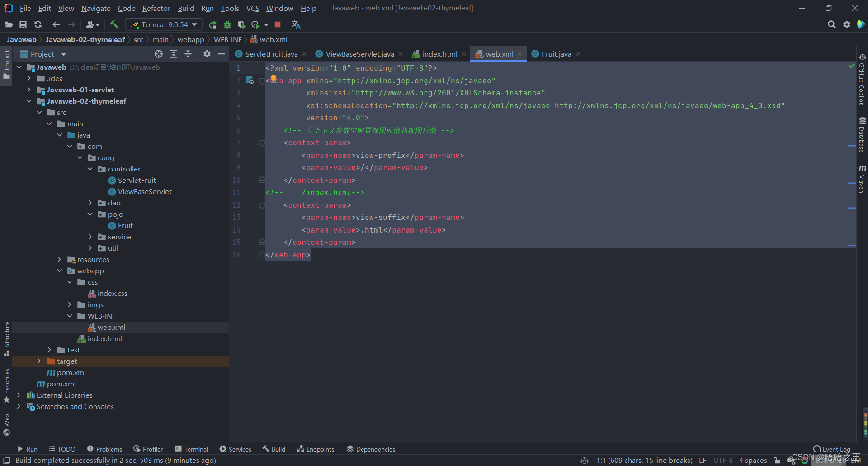Click the translation icon in the toolbar
This screenshot has height=466, width=868.
[296, 24]
